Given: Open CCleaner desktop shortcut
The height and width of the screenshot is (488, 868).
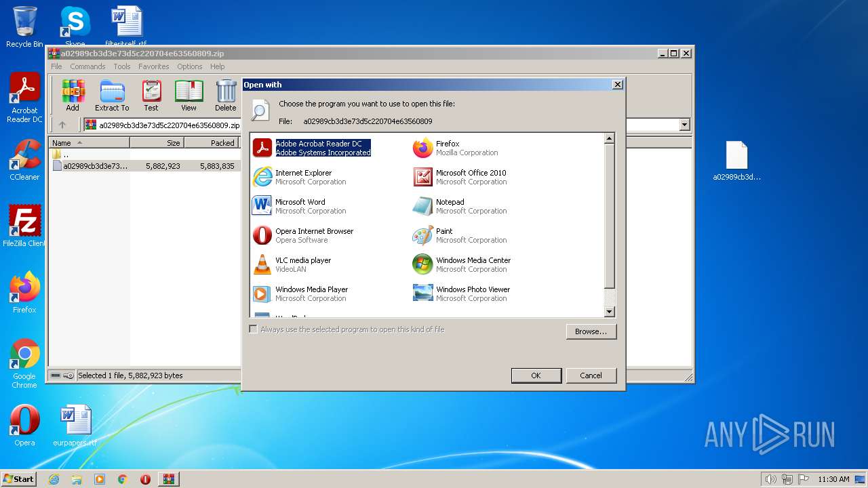Looking at the screenshot, I should [x=24, y=160].
